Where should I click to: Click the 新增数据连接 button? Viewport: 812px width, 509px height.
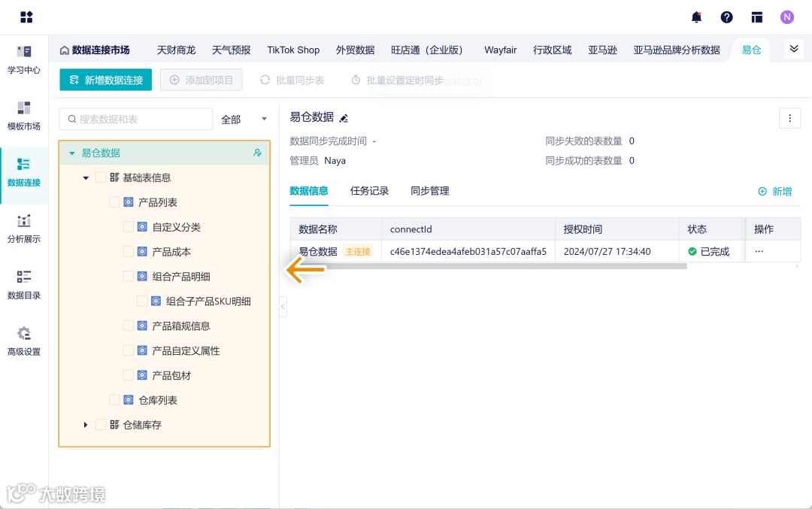pos(105,79)
